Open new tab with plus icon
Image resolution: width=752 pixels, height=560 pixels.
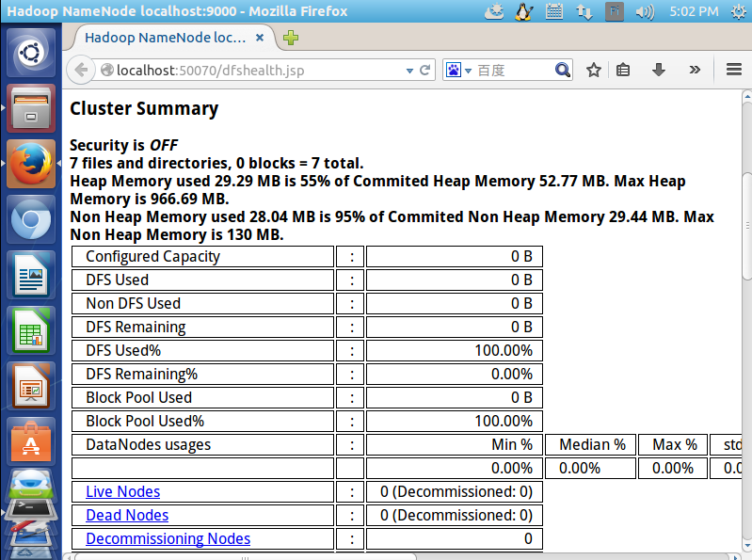click(291, 38)
